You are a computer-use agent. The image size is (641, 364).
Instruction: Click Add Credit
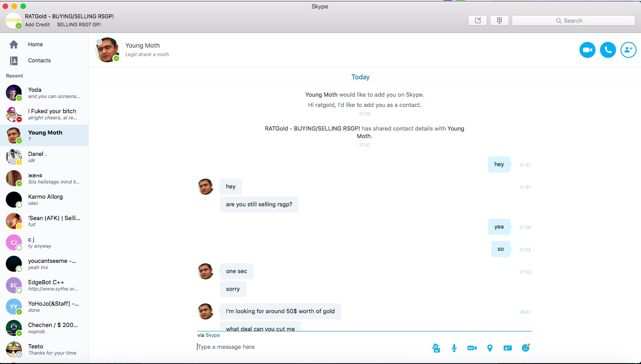37,25
